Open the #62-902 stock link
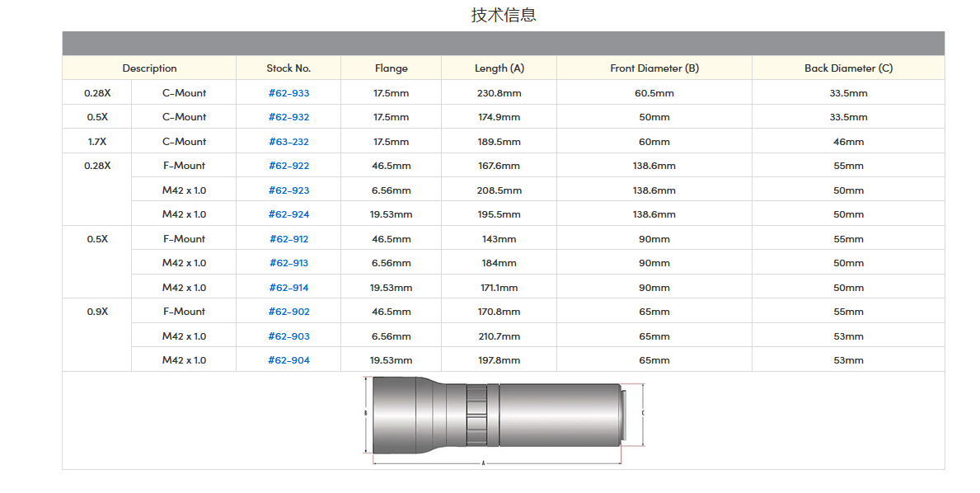980x493 pixels. (x=288, y=312)
